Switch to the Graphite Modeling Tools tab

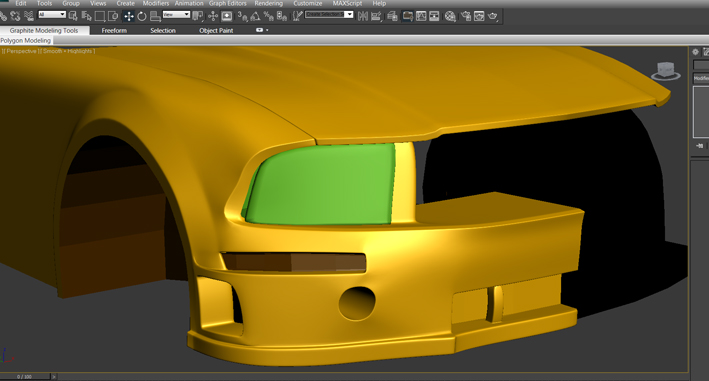pyautogui.click(x=44, y=30)
